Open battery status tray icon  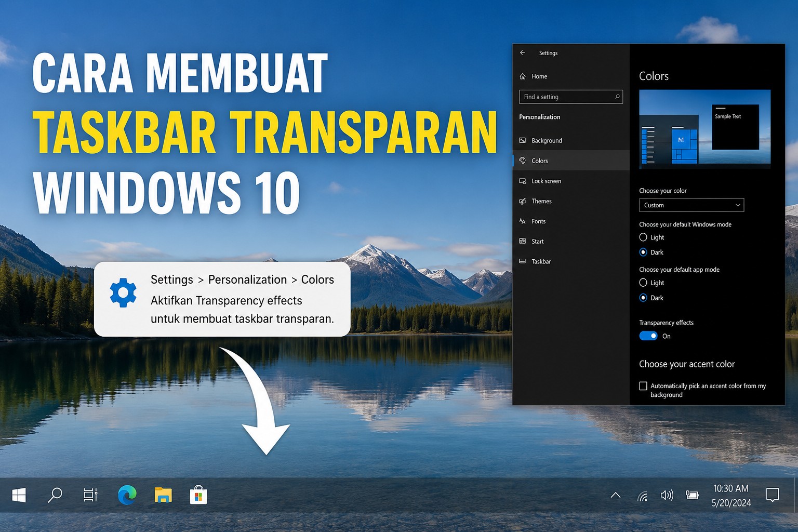(x=692, y=495)
